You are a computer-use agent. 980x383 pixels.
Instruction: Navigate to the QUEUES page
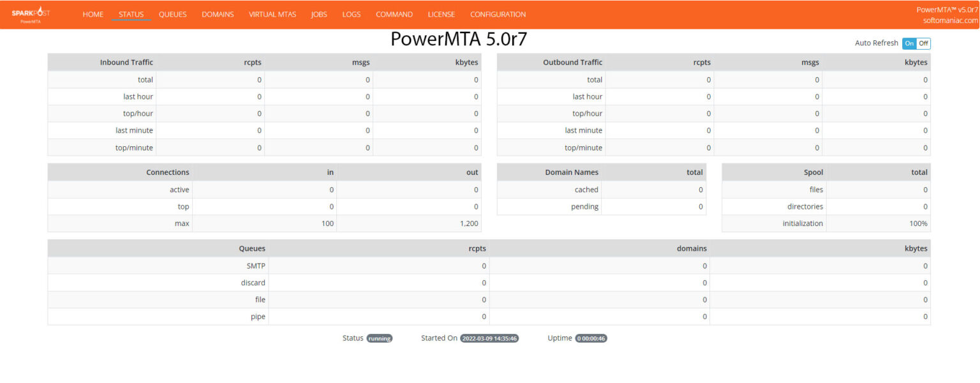[172, 14]
